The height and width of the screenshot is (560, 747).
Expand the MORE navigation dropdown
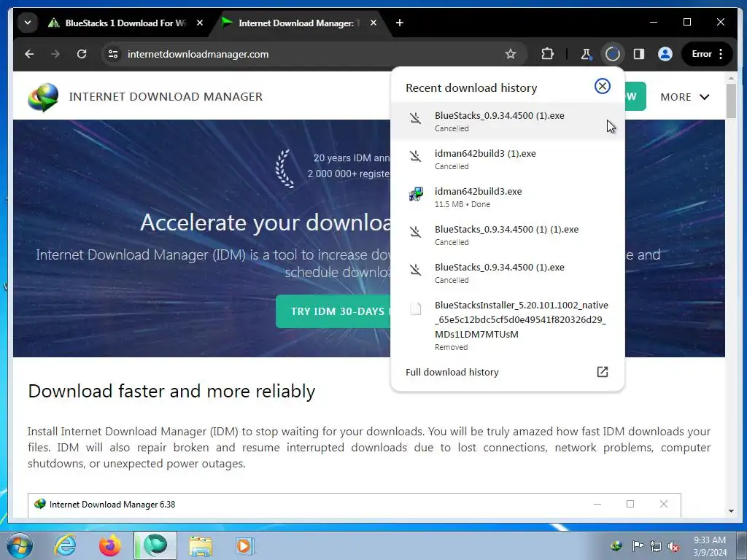coord(684,97)
